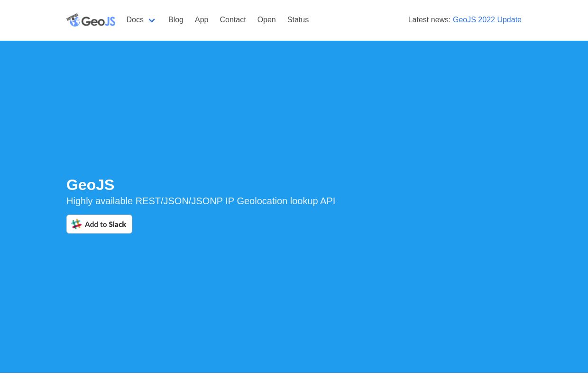This screenshot has height=379, width=588.
Task: Select the Open nav item
Action: click(266, 20)
